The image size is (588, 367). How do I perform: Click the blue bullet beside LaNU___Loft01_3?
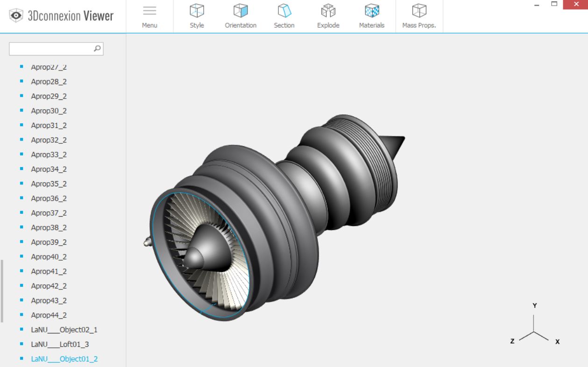22,344
